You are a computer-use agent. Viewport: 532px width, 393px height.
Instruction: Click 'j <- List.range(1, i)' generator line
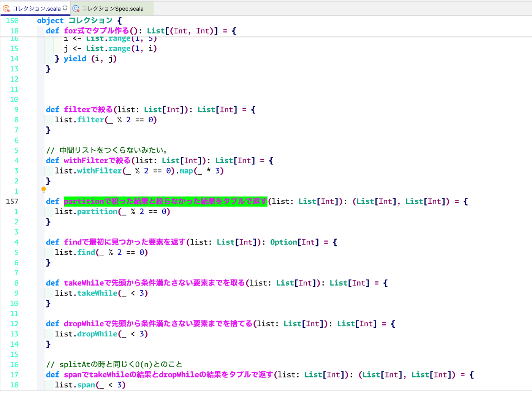110,48
